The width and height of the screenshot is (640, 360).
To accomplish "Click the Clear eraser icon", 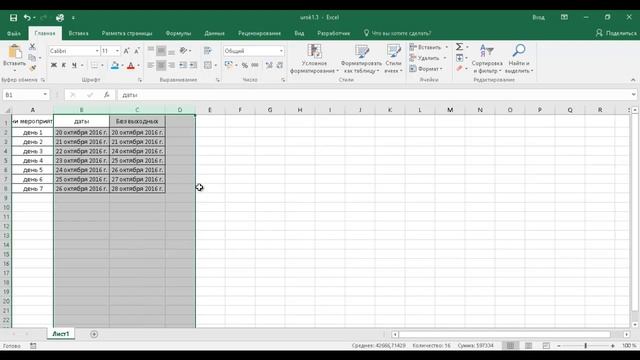I will (460, 68).
